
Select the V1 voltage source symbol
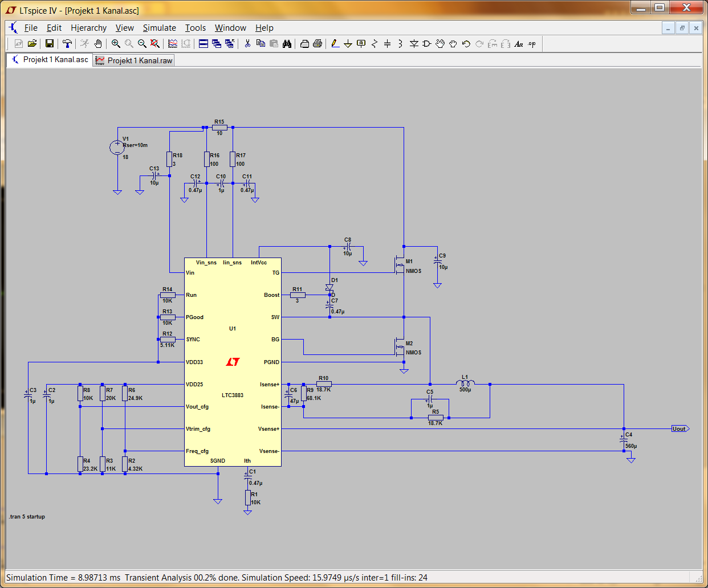pos(117,148)
